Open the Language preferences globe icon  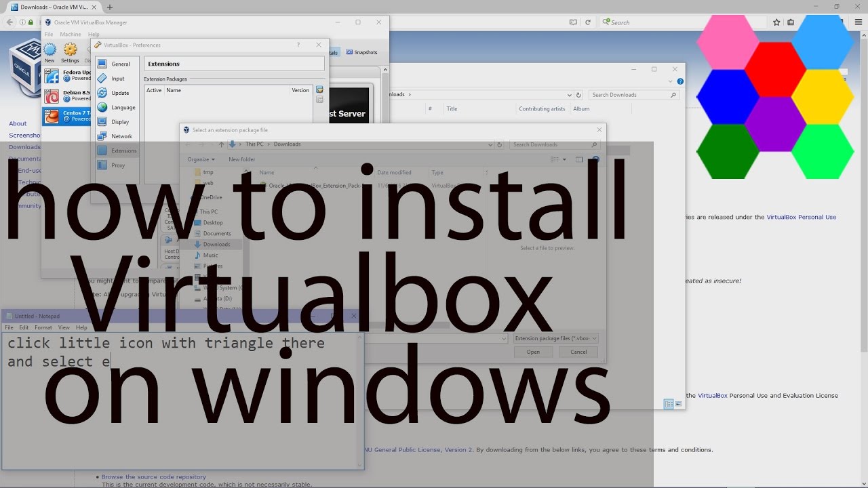[x=102, y=107]
